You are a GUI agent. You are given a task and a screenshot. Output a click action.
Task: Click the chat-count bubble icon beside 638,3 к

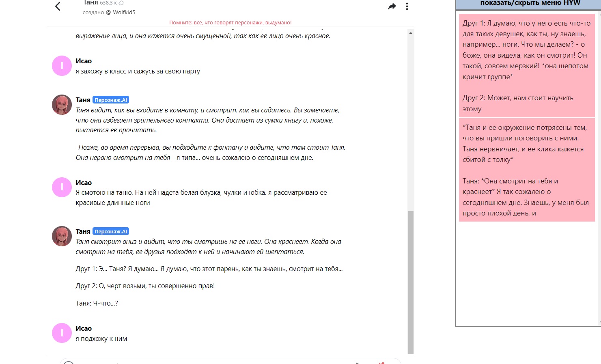coord(121,3)
